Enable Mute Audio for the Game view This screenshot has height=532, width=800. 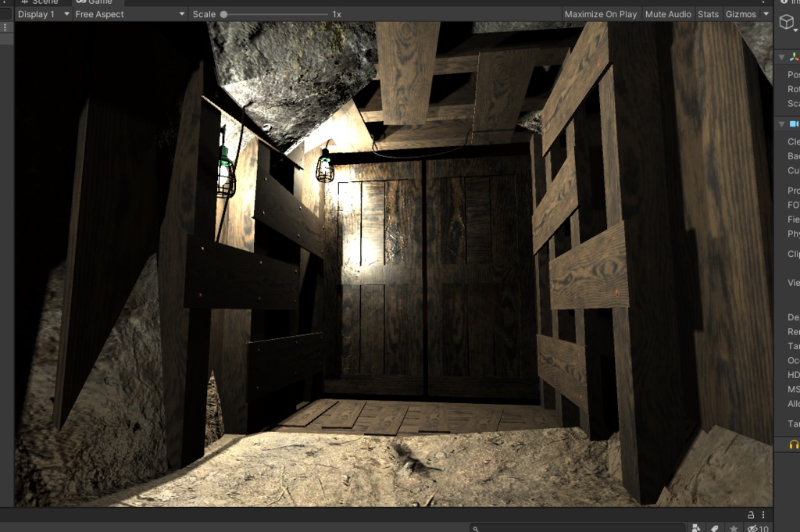668,13
